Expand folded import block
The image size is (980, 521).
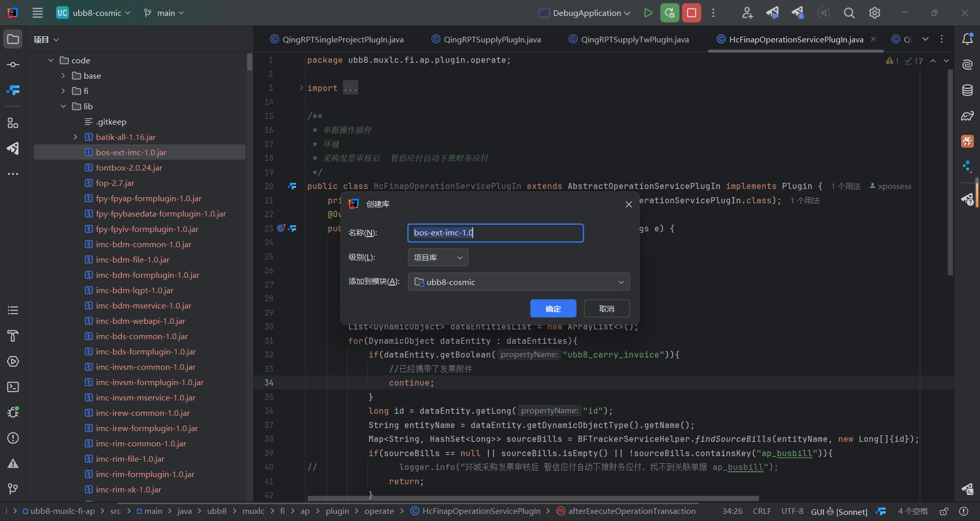coord(301,88)
